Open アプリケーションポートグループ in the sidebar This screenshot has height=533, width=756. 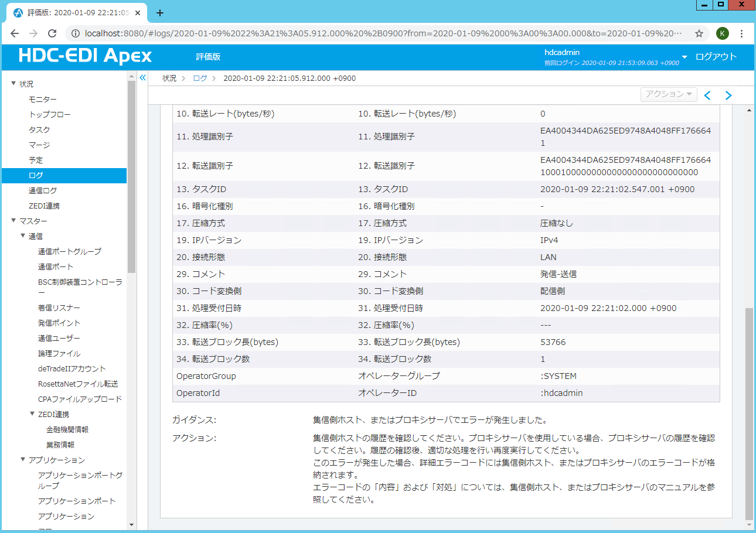click(x=80, y=480)
